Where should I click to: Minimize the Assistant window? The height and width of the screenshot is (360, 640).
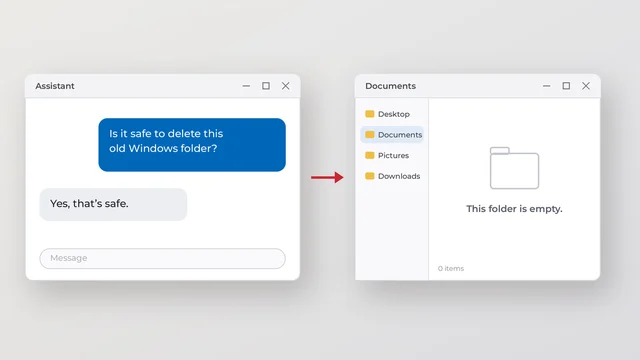click(x=246, y=86)
